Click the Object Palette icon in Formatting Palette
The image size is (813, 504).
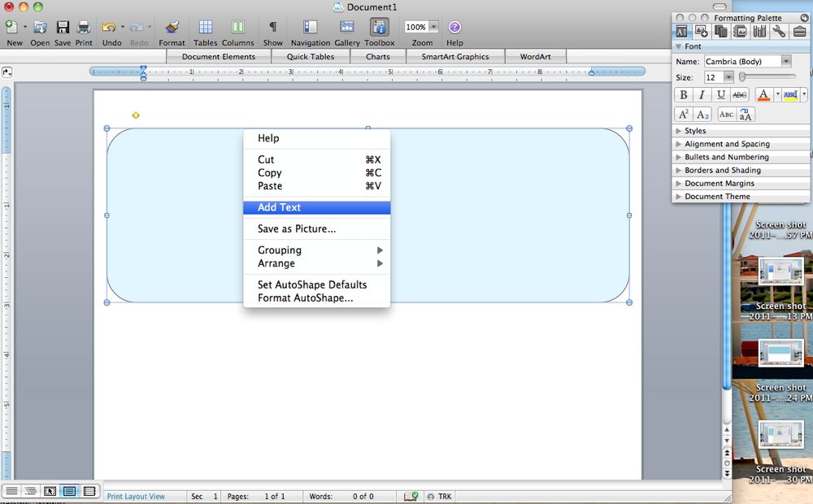pyautogui.click(x=700, y=31)
